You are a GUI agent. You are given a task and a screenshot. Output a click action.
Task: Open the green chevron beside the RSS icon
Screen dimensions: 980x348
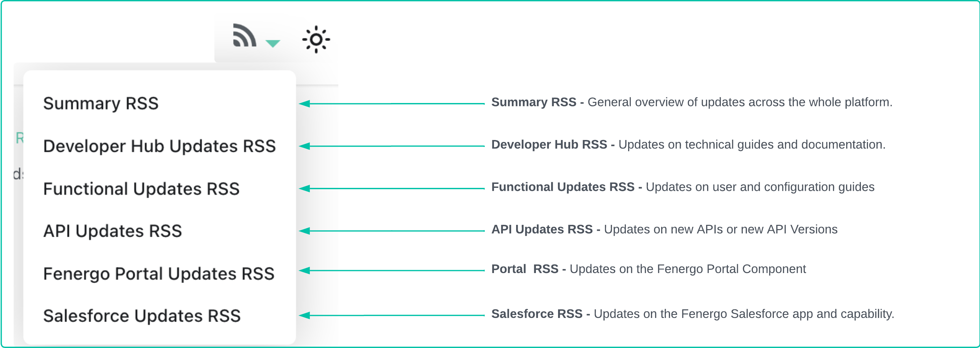pyautogui.click(x=272, y=44)
